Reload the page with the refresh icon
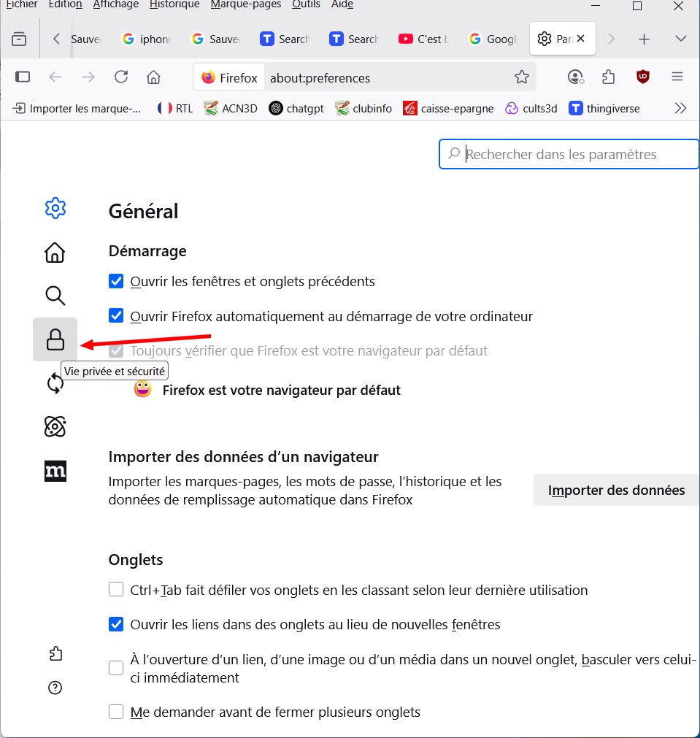 tap(121, 77)
